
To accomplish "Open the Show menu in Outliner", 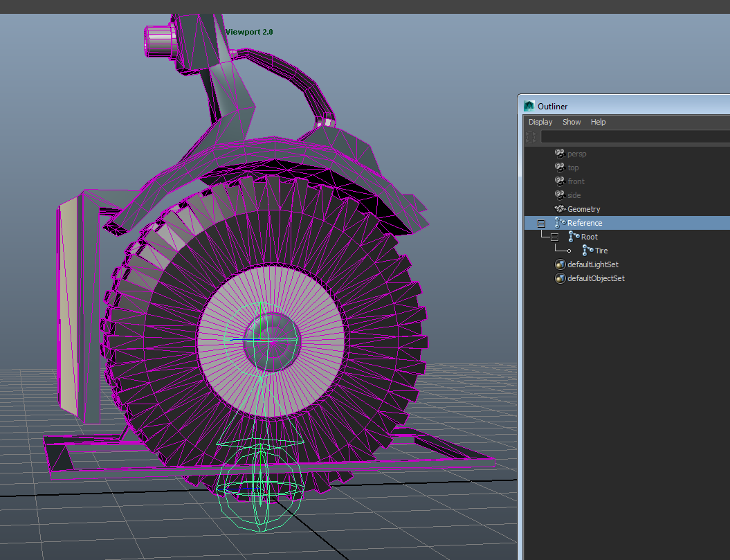I will pyautogui.click(x=572, y=122).
